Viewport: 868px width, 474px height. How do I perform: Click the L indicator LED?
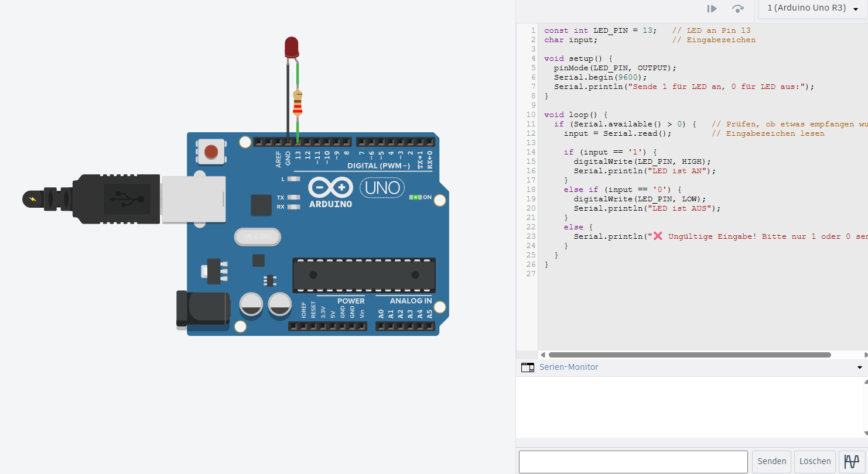(294, 179)
